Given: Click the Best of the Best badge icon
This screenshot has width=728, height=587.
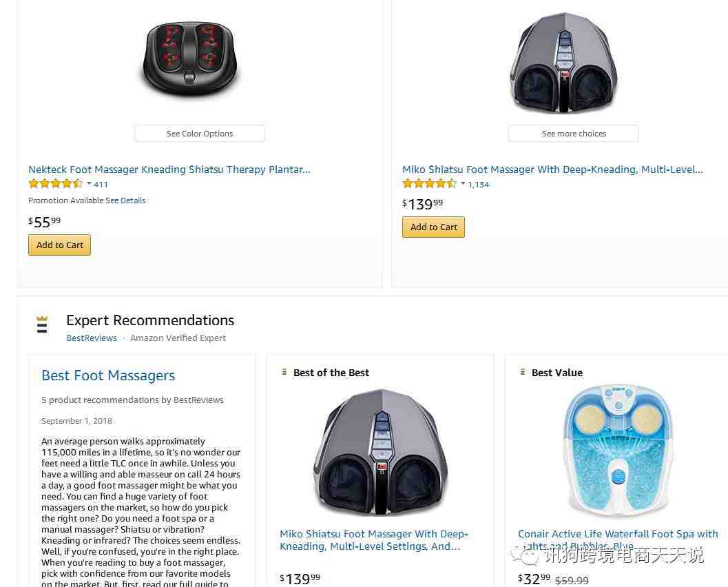Looking at the screenshot, I should coord(284,372).
